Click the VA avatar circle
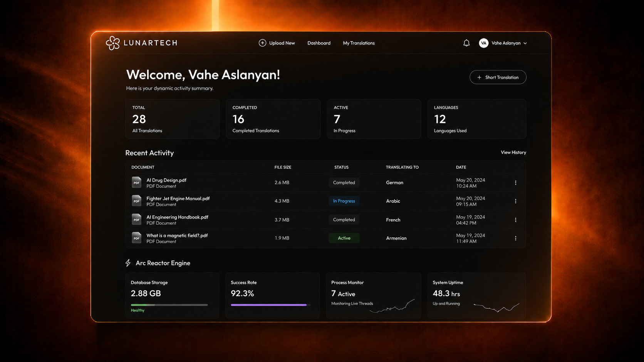Viewport: 644px width, 362px height. [484, 43]
